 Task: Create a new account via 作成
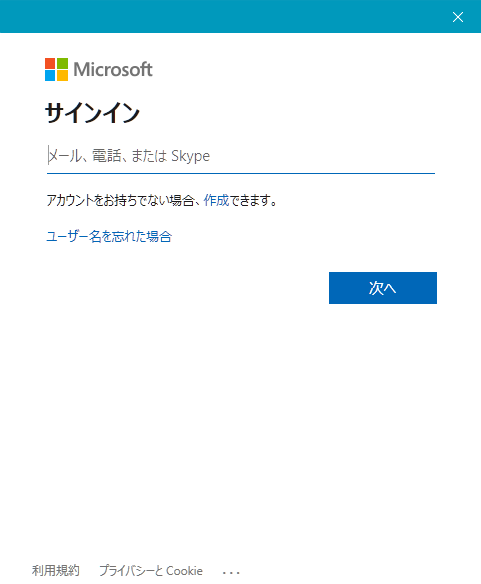pos(216,200)
